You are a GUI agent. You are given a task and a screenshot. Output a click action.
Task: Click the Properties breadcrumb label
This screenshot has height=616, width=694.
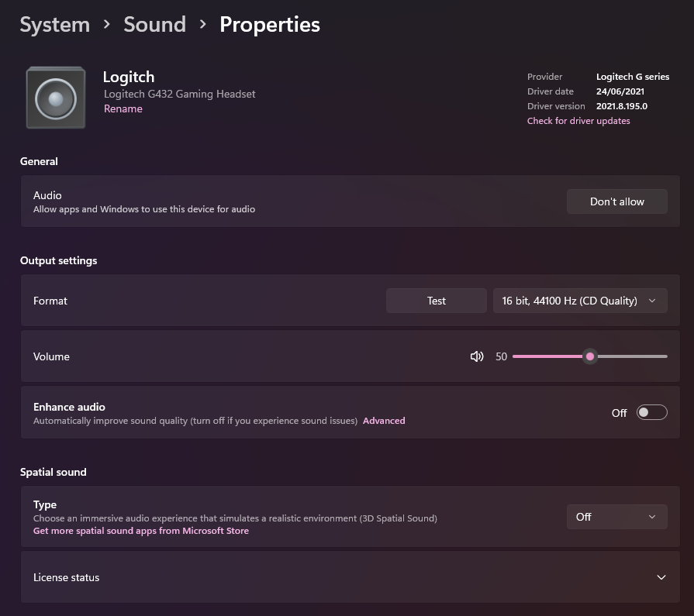point(269,24)
